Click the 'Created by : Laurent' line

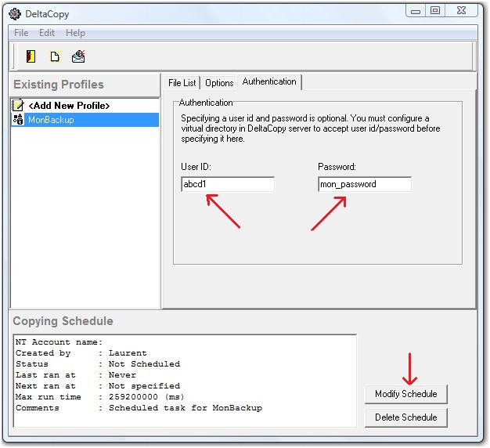[81, 353]
